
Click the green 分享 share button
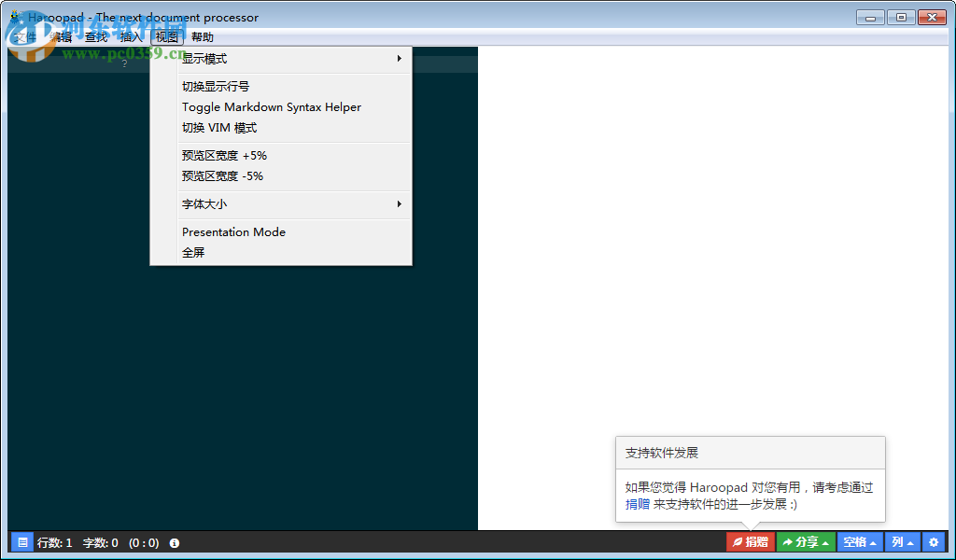(805, 541)
